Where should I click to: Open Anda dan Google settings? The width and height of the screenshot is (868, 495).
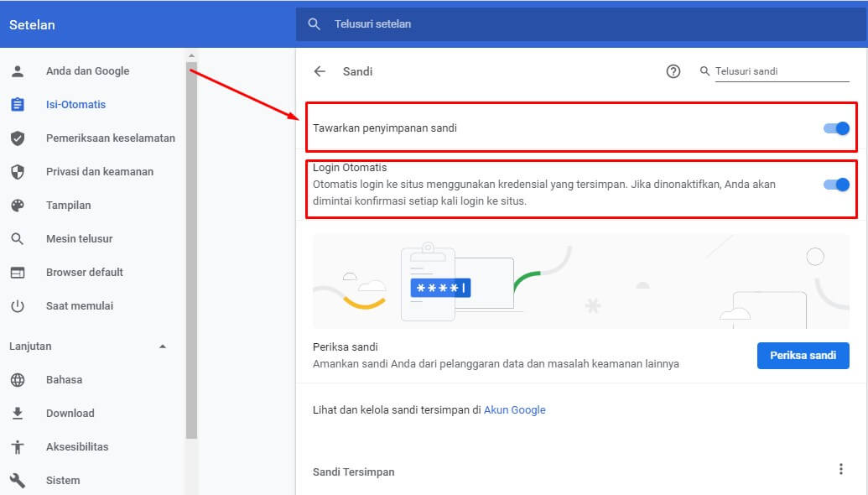pyautogui.click(x=87, y=70)
